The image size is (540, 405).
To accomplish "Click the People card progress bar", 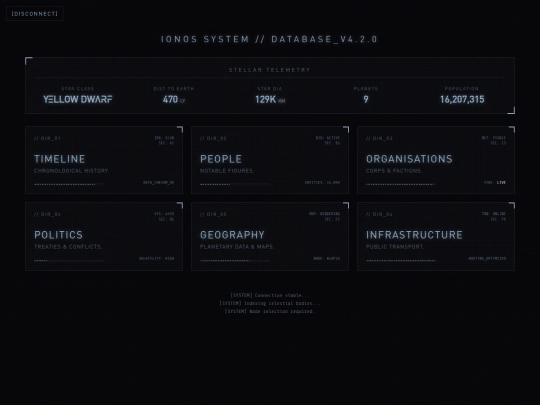I will (235, 184).
